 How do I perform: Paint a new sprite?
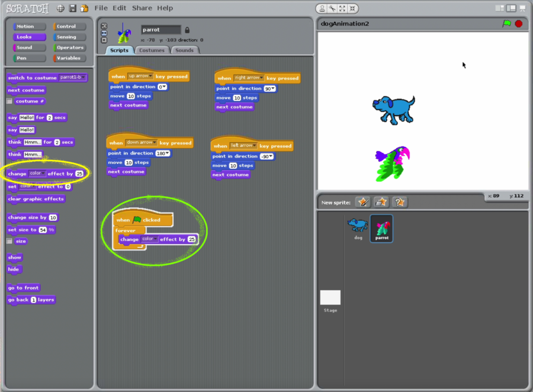362,203
